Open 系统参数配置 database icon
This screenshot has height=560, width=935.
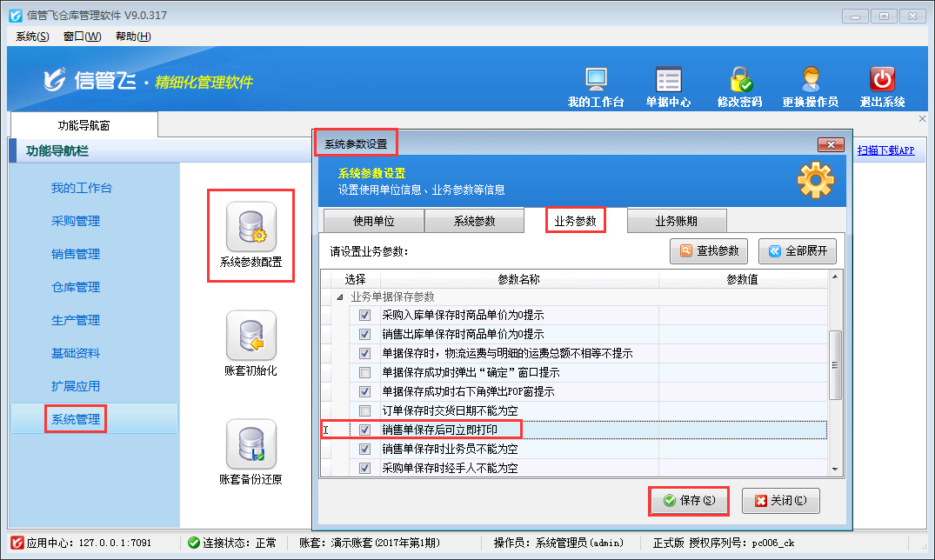point(251,227)
